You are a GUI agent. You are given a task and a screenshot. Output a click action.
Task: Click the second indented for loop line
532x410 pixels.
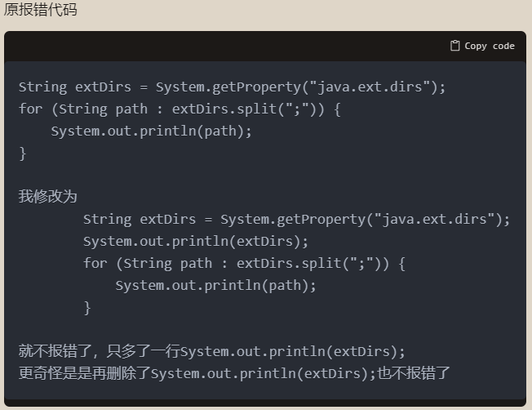[244, 264]
